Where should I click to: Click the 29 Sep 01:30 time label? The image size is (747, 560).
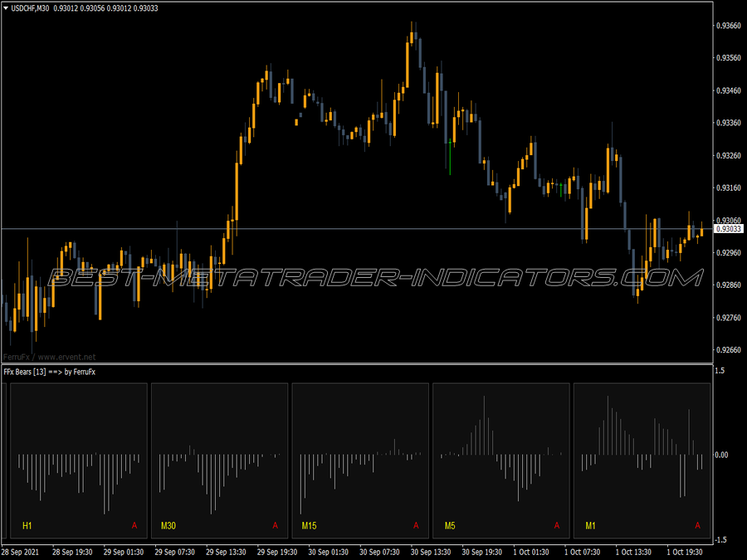(x=124, y=552)
